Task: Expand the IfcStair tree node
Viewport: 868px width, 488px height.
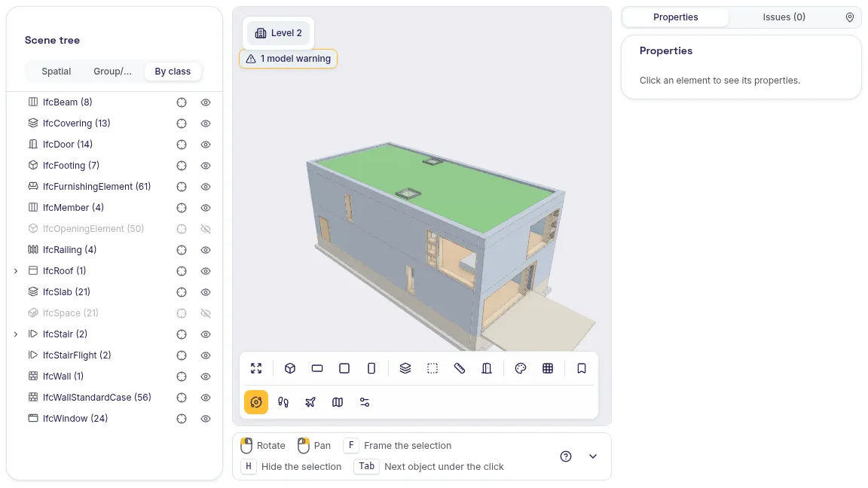Action: tap(16, 334)
